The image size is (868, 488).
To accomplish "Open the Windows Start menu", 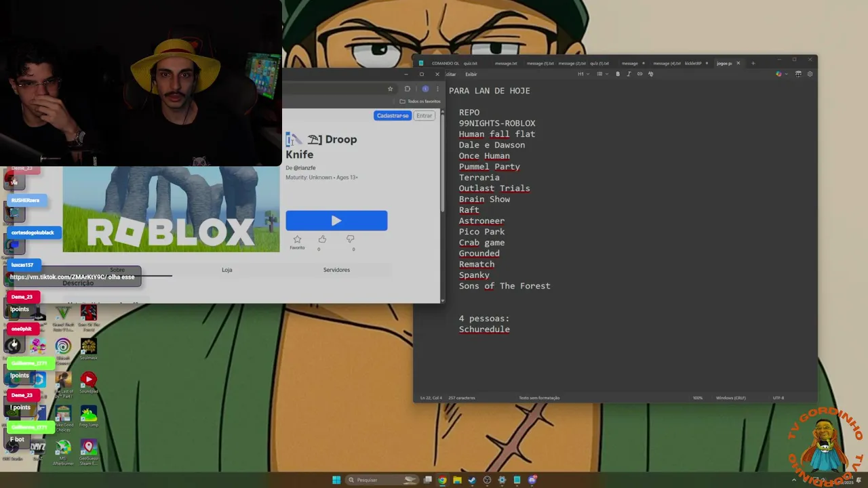I will coord(336,480).
